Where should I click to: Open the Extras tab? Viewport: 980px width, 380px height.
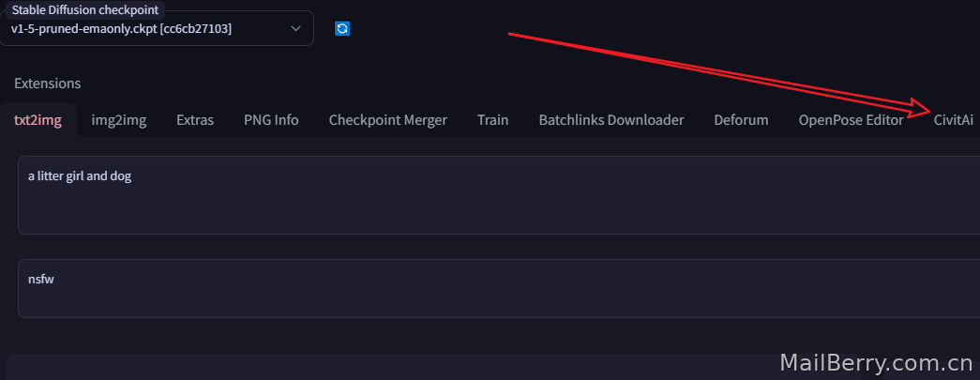pyautogui.click(x=195, y=120)
